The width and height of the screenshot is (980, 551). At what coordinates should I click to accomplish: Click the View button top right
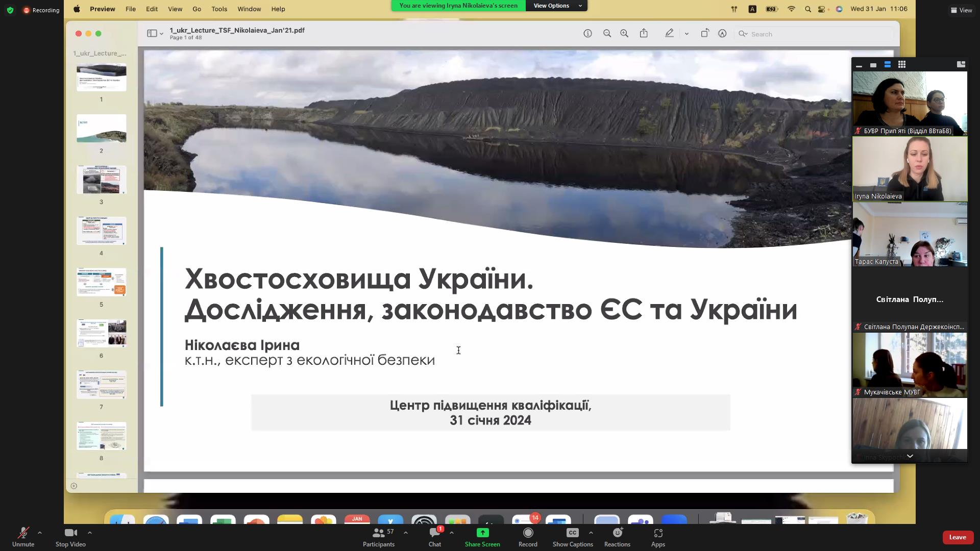point(961,10)
